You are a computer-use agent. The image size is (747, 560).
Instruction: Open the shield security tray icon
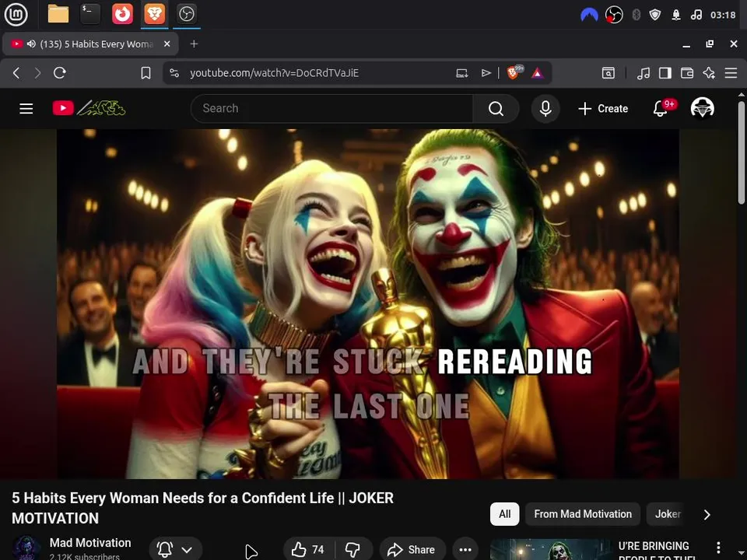(655, 15)
